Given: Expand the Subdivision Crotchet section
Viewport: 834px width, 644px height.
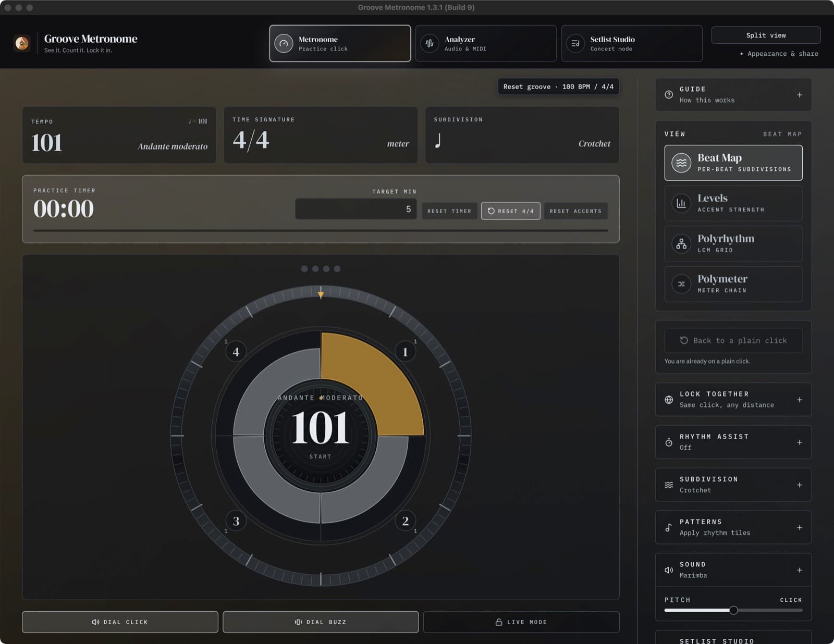Looking at the screenshot, I should (733, 485).
